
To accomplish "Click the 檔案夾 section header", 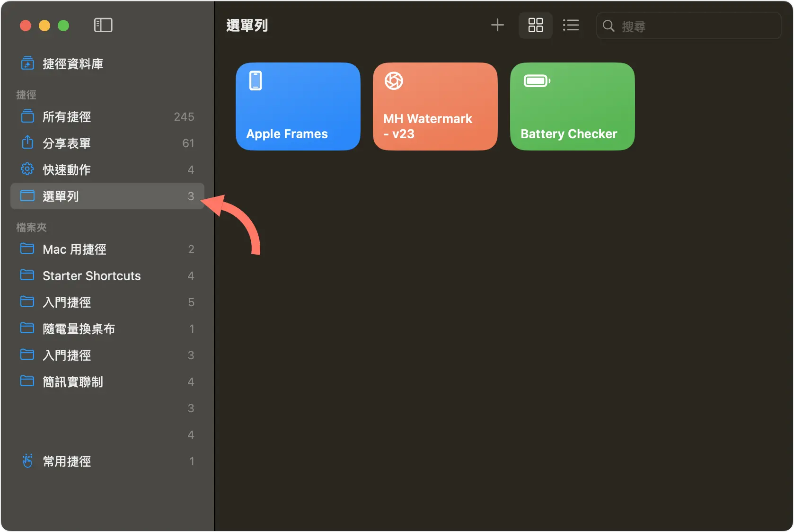I will click(31, 228).
